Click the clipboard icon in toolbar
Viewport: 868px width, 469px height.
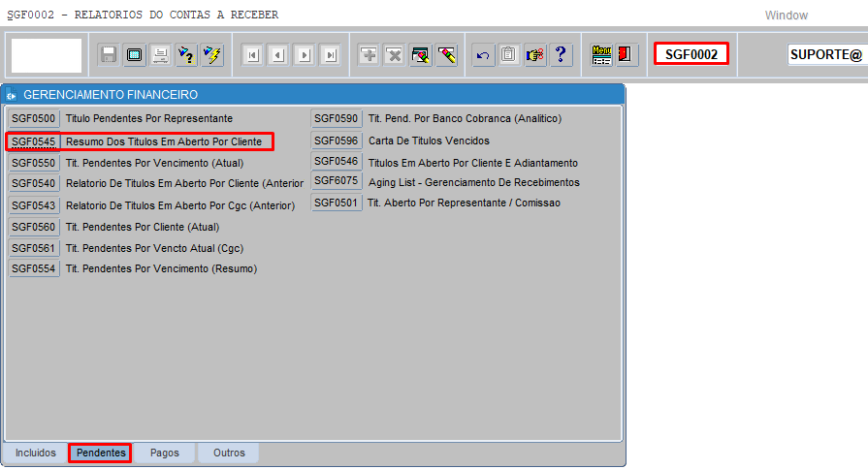tap(509, 55)
